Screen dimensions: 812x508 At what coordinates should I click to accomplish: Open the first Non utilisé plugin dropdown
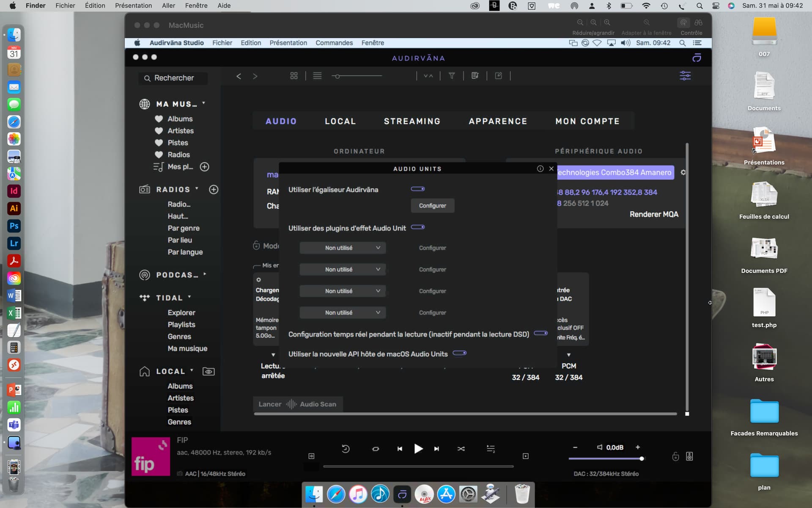(343, 248)
